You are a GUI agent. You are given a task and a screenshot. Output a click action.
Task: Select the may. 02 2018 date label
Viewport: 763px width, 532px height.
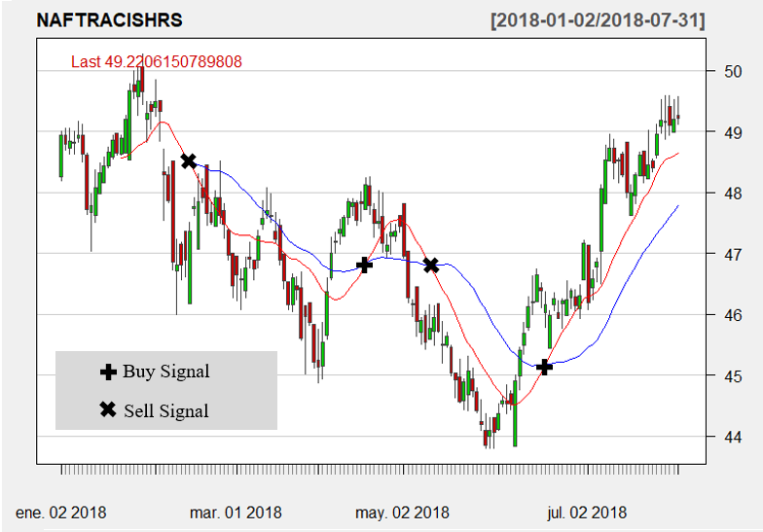(402, 512)
